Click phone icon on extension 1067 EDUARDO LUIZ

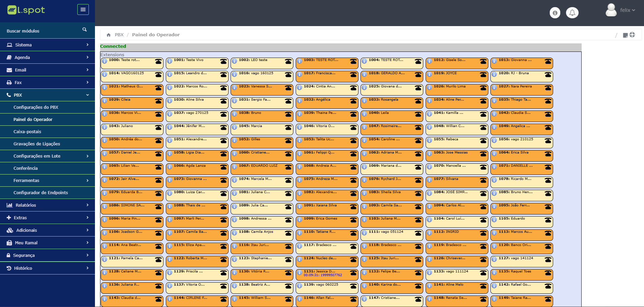[288, 167]
